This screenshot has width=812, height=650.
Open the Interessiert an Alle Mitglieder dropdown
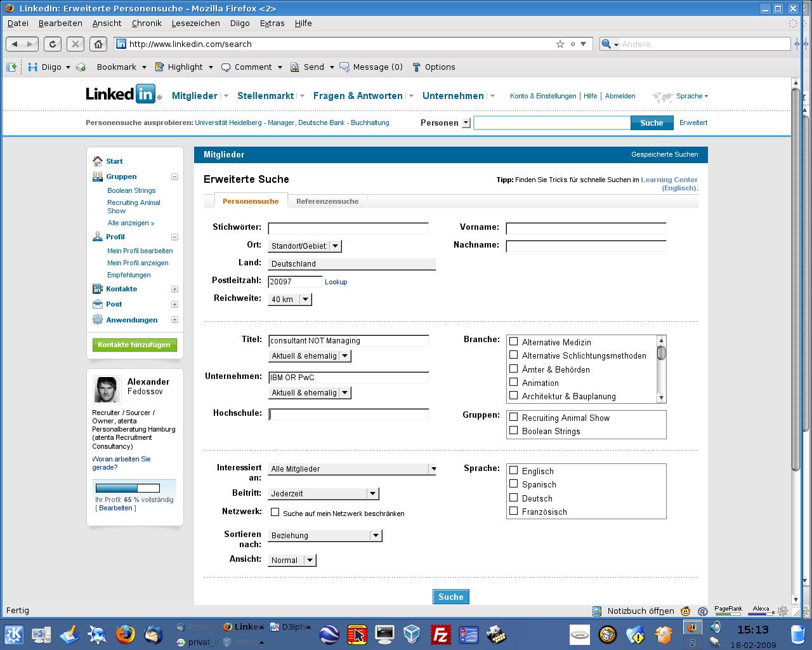click(352, 468)
